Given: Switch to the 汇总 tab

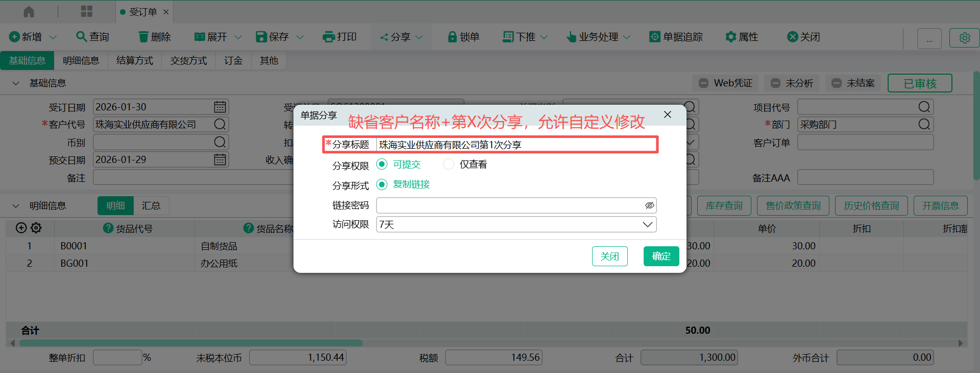Looking at the screenshot, I should [151, 206].
